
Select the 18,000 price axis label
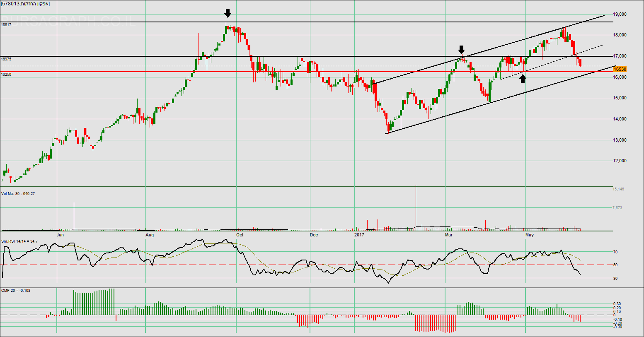(x=620, y=35)
